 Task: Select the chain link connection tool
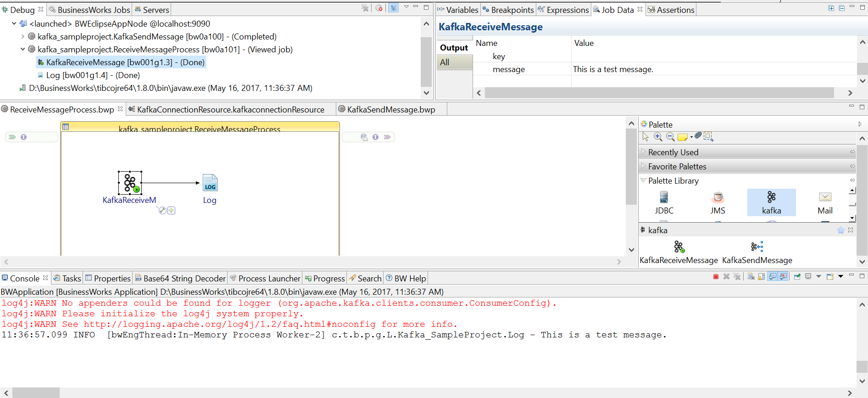pos(698,135)
